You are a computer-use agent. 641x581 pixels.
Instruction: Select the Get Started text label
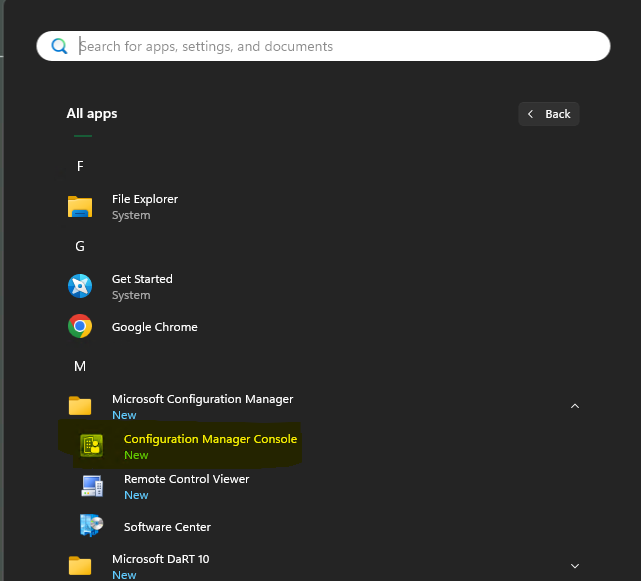[x=142, y=279]
